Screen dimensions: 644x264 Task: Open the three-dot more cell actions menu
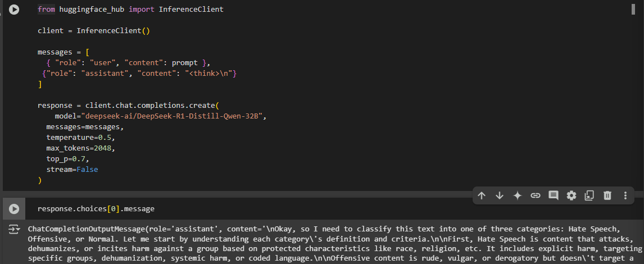click(625, 195)
